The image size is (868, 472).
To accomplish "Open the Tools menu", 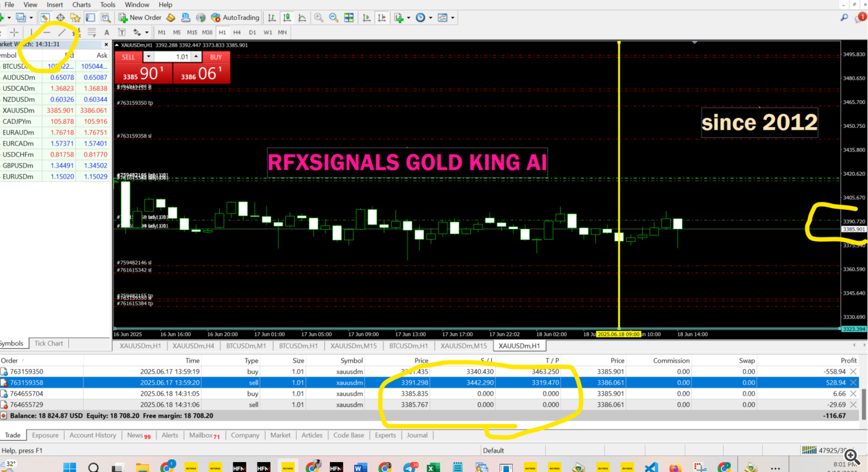I will tap(108, 5).
